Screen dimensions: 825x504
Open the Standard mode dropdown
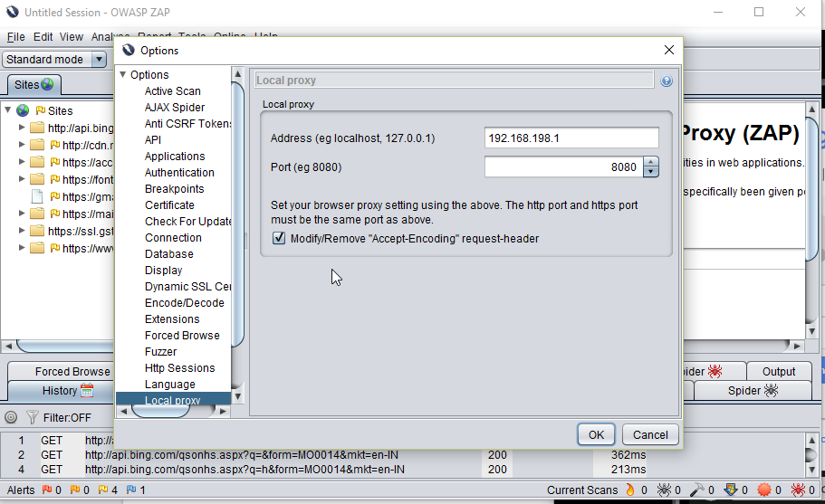(99, 60)
